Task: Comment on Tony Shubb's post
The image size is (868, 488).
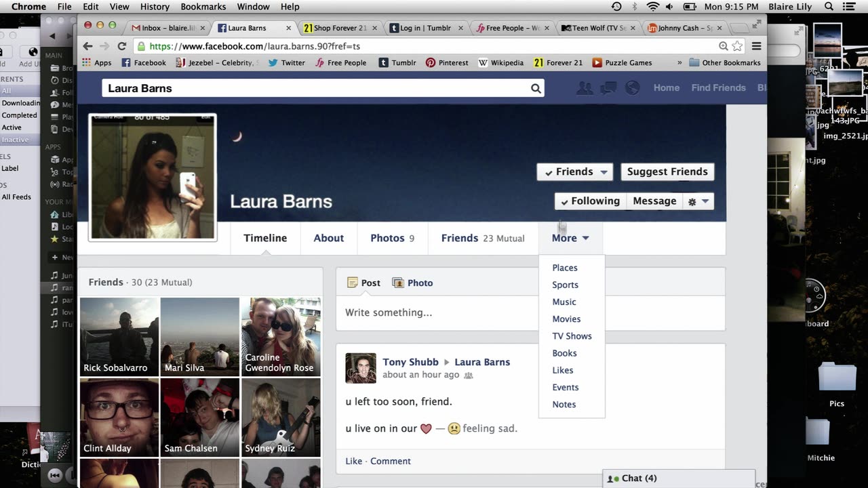Action: [391, 461]
